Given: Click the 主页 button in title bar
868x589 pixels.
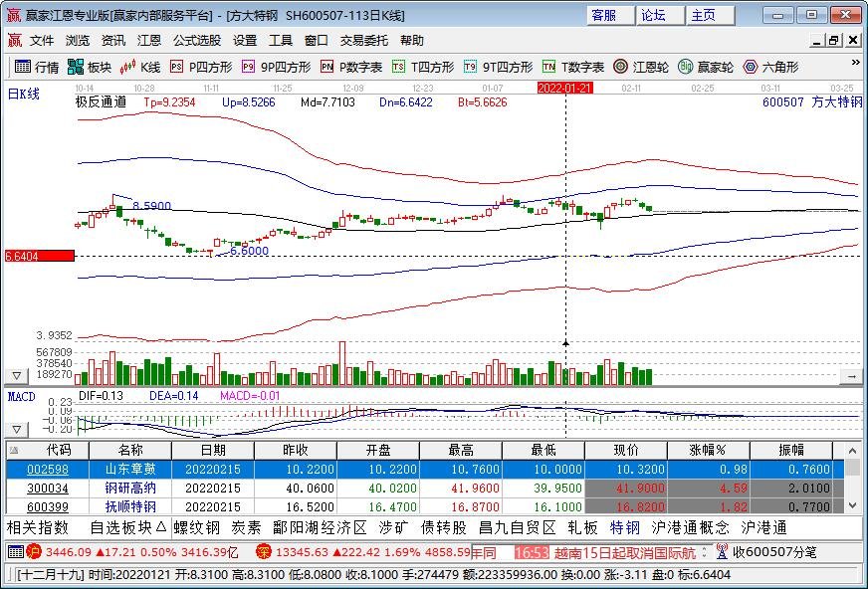Looking at the screenshot, I should (711, 16).
